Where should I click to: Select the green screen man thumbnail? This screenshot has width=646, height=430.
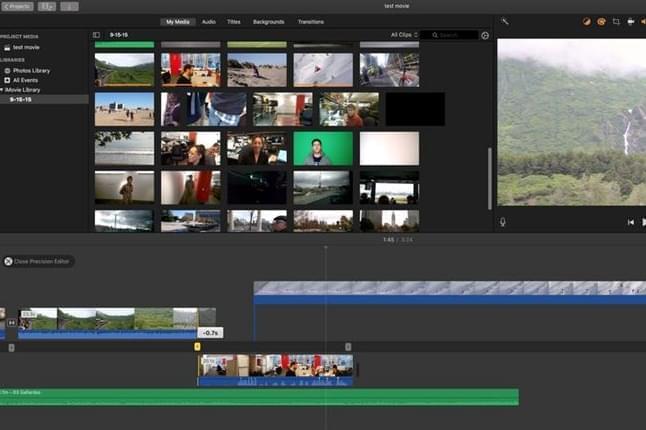click(323, 148)
